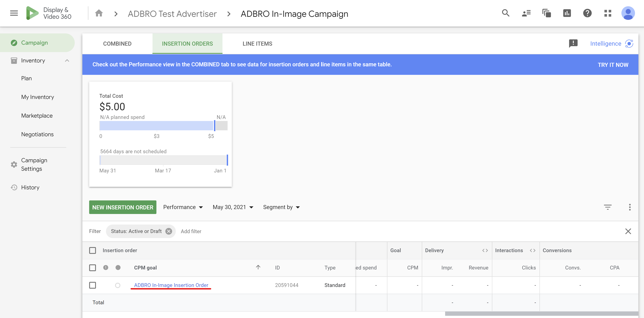Open the search magnifier icon
Viewport: 644px width, 318px height.
505,13
